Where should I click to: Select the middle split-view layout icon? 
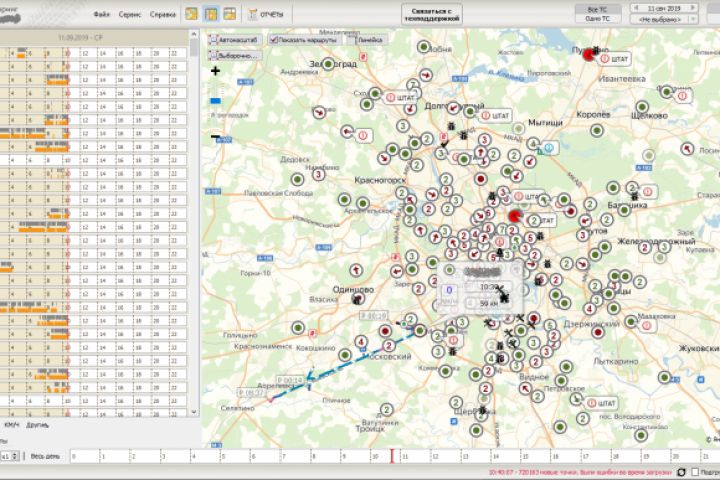pos(211,15)
